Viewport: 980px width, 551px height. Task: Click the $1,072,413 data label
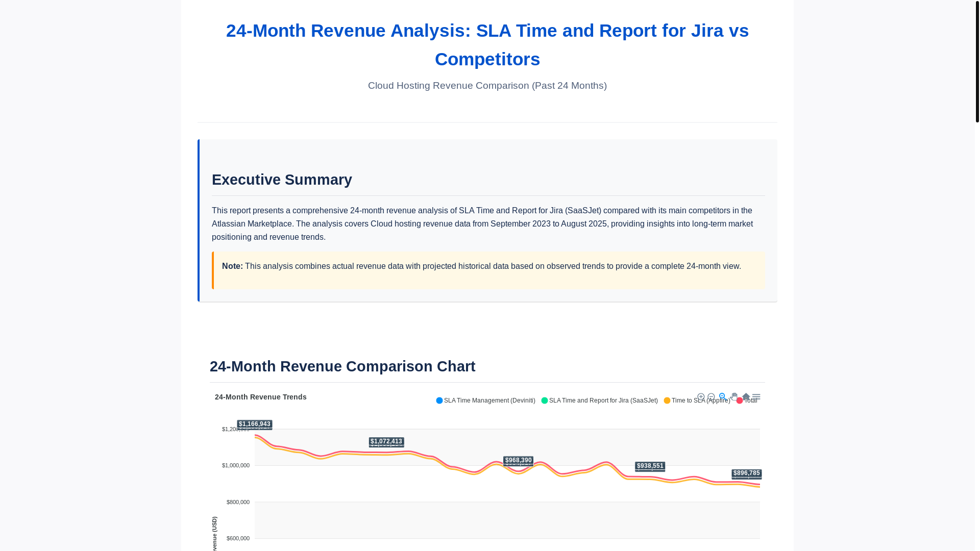(x=386, y=441)
